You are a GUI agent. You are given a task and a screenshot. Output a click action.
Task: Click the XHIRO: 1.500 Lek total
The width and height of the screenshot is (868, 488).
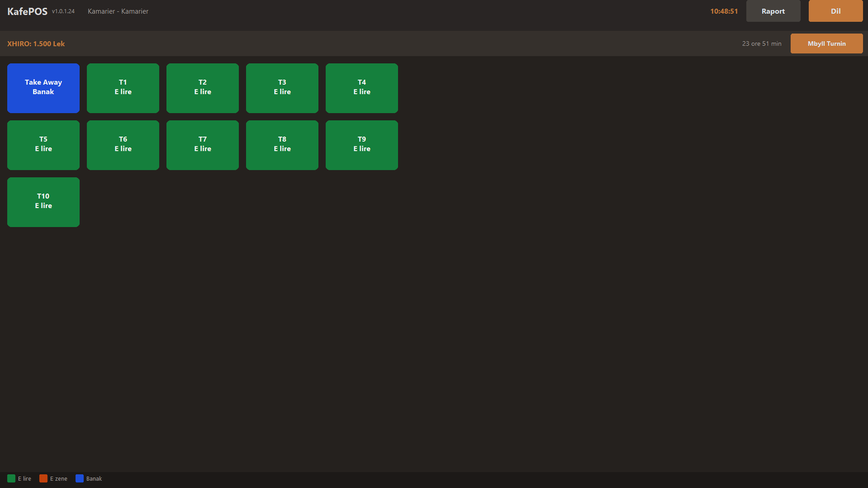36,44
